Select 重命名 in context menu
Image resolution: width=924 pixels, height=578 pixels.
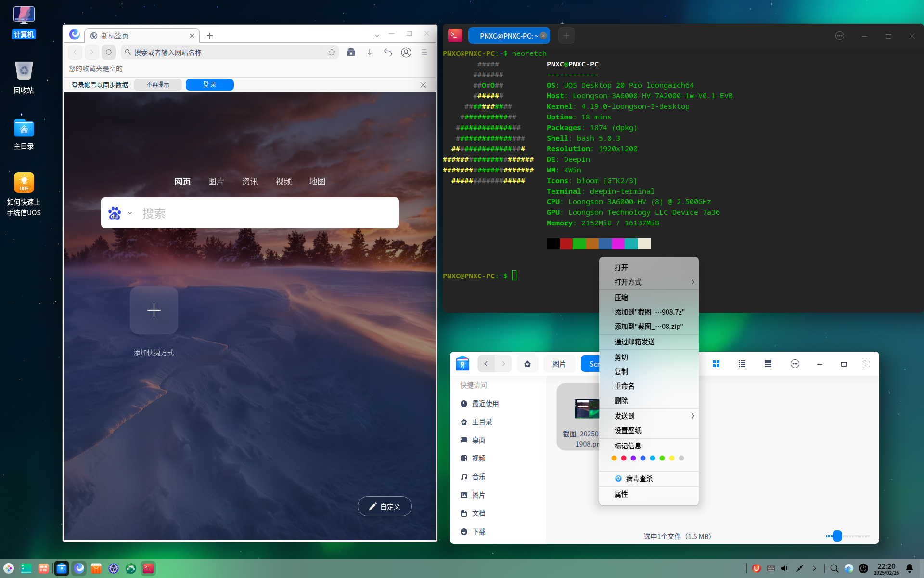625,386
